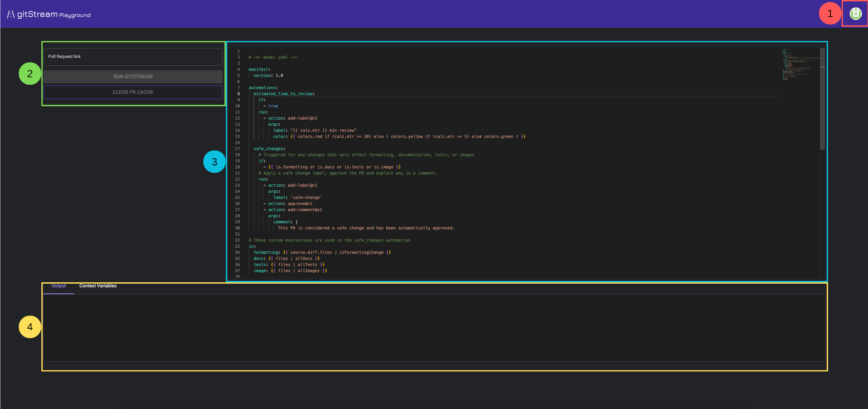Click the gitStream logo in header
Image resolution: width=868 pixels, height=409 pixels.
(33, 14)
